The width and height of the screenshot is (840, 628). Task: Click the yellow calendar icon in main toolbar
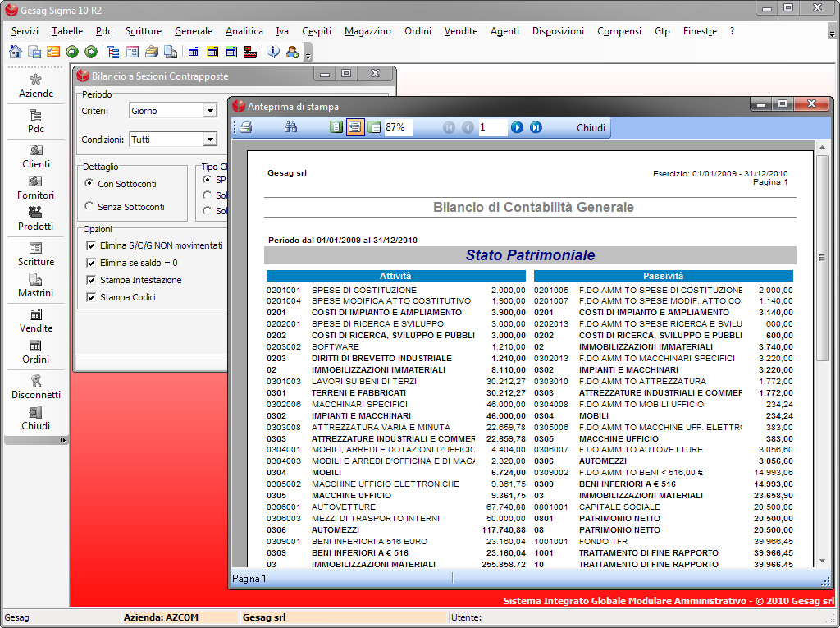[212, 52]
